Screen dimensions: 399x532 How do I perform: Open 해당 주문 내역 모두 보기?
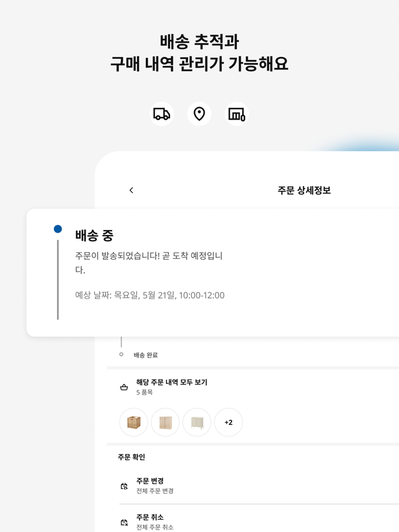pyautogui.click(x=171, y=382)
